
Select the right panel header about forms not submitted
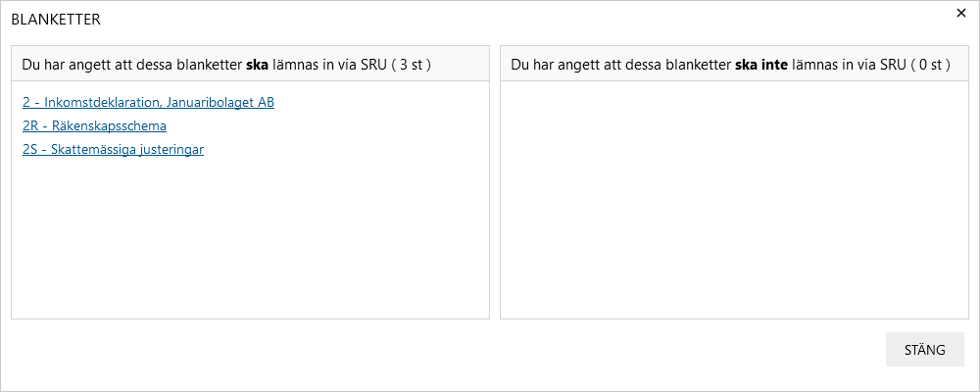click(734, 64)
